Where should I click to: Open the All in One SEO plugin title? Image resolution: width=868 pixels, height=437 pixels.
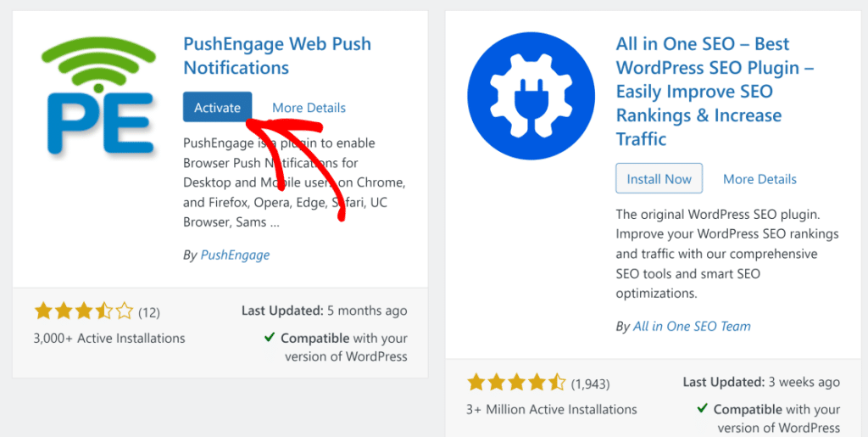[715, 92]
